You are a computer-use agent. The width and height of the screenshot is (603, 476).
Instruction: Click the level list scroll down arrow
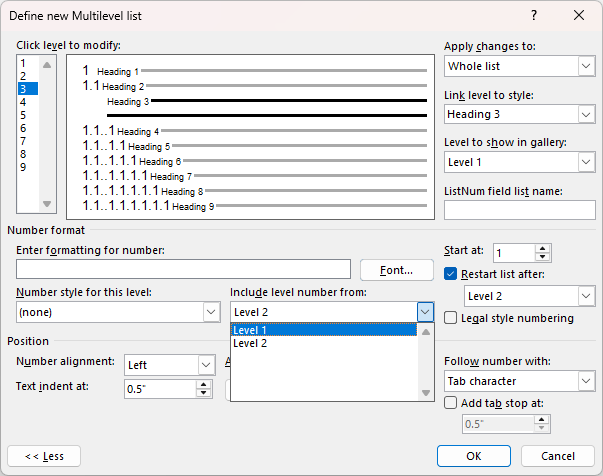coord(47,204)
